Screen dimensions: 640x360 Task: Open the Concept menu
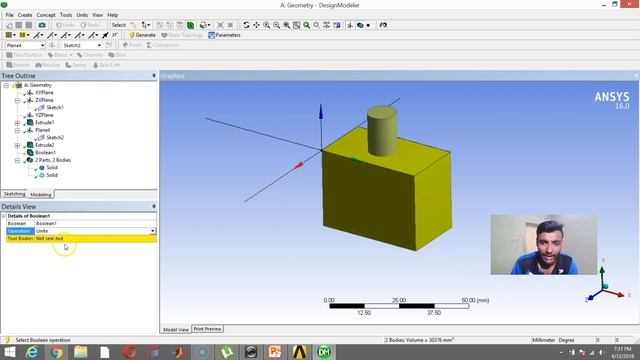[46, 15]
